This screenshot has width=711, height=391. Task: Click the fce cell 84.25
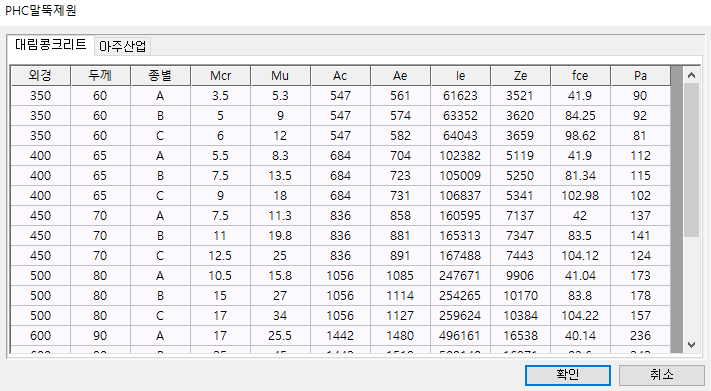coord(581,116)
